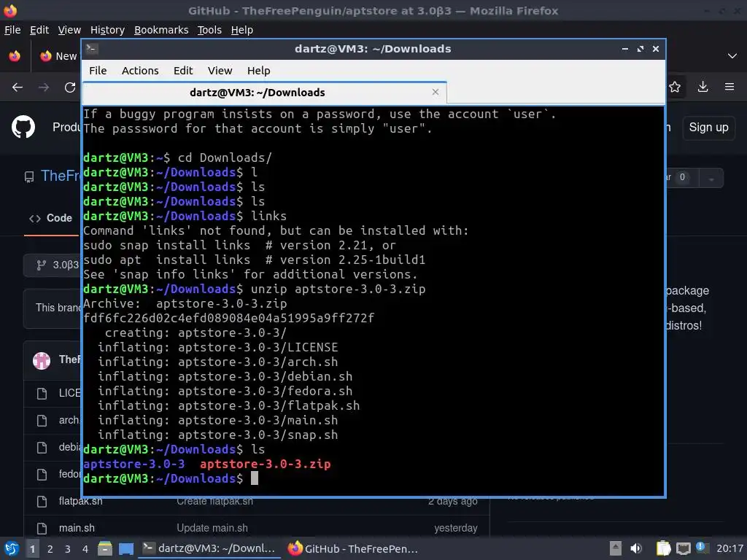Open terminal File menu
747x560 pixels.
[x=98, y=71]
